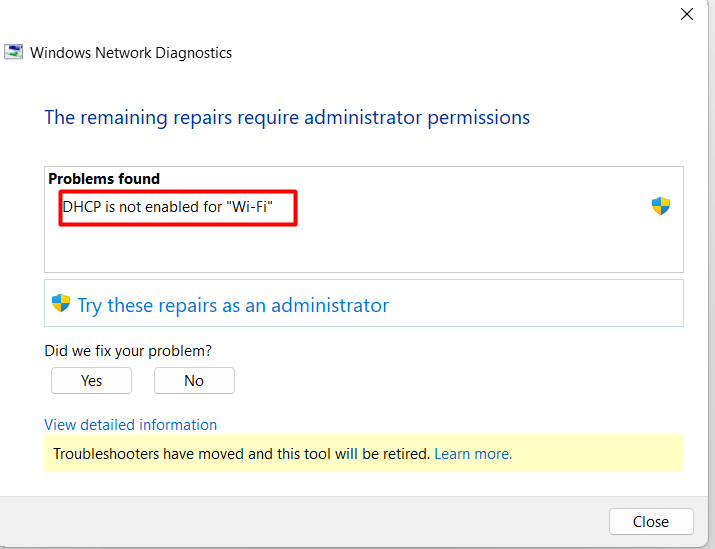
Task: Answer Yes to Did we fix your problem
Action: pyautogui.click(x=91, y=380)
